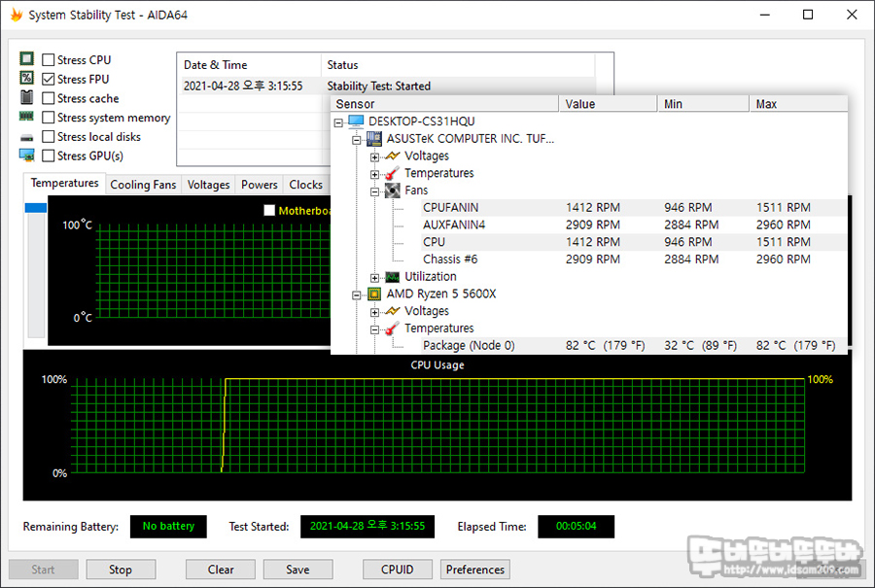The width and height of the screenshot is (875, 588).
Task: Click the Status column header in log
Action: 458,65
